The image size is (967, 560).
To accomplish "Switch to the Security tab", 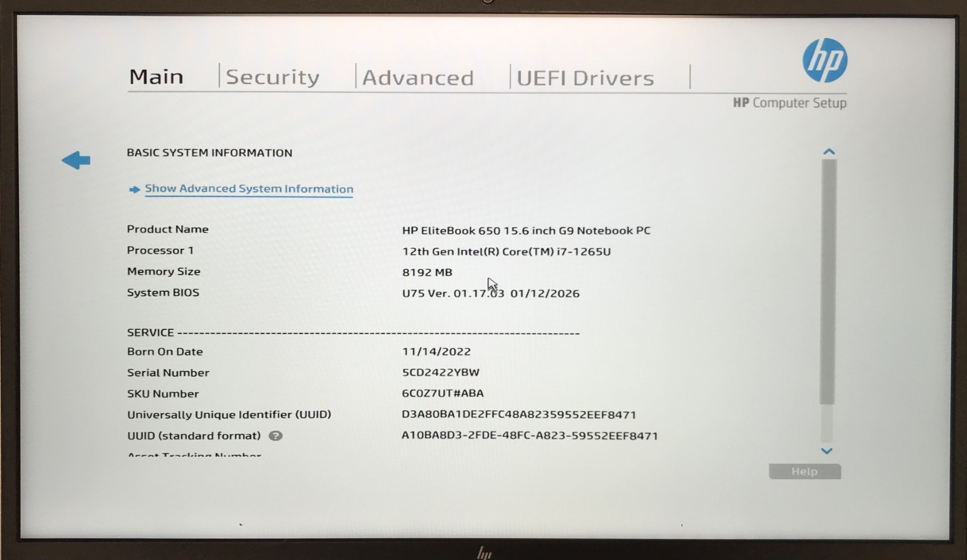I will point(273,77).
